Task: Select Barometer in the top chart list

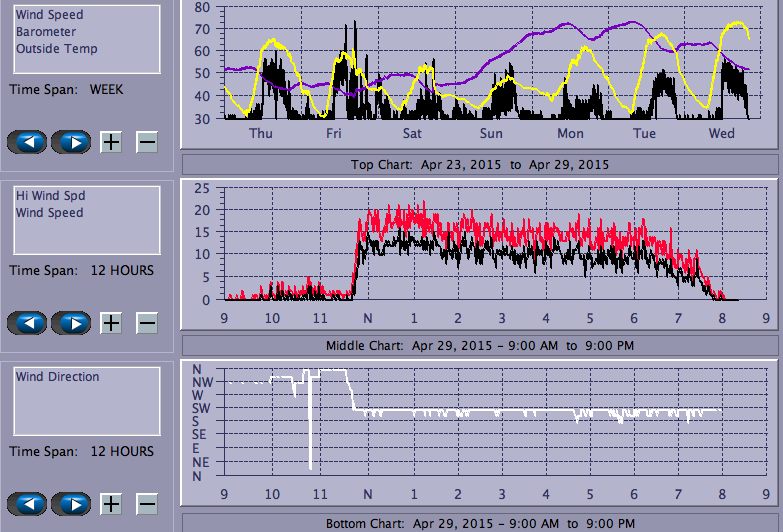Action: click(x=43, y=32)
